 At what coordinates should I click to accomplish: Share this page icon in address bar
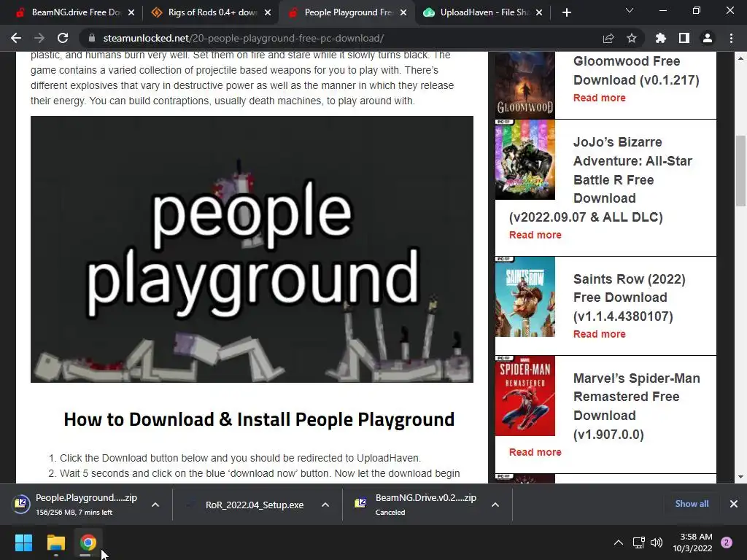[x=608, y=38]
